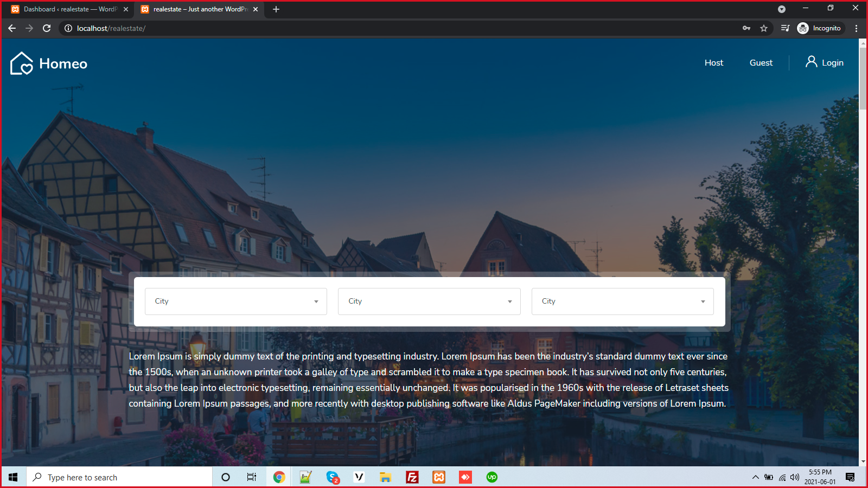Image resolution: width=868 pixels, height=488 pixels.
Task: Open the Guest menu item
Action: click(761, 63)
